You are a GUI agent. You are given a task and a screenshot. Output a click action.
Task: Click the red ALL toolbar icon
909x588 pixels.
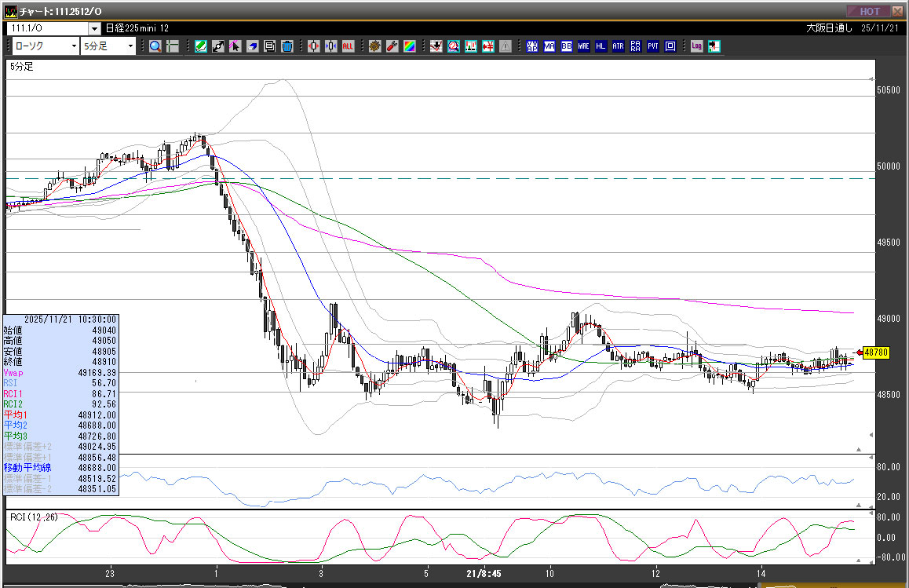[348, 46]
